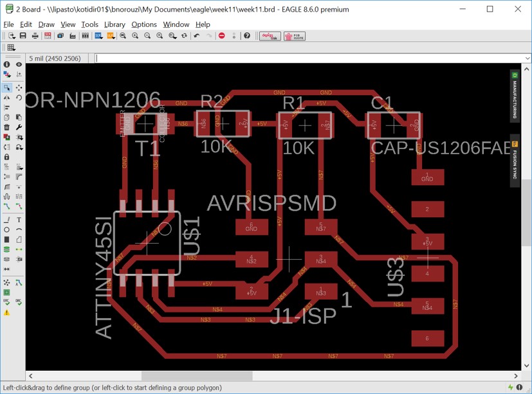This screenshot has width=532, height=394.
Task: Open the Library menu
Action: 115,24
